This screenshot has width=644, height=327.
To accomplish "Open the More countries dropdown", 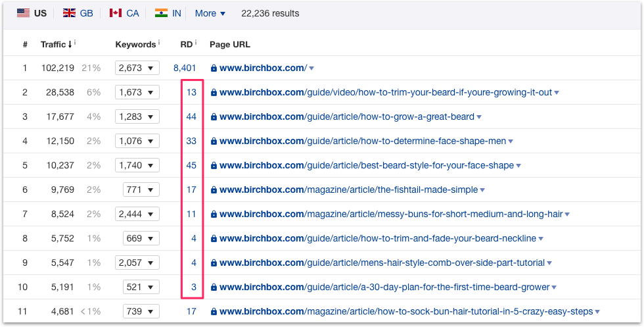I will 210,13.
